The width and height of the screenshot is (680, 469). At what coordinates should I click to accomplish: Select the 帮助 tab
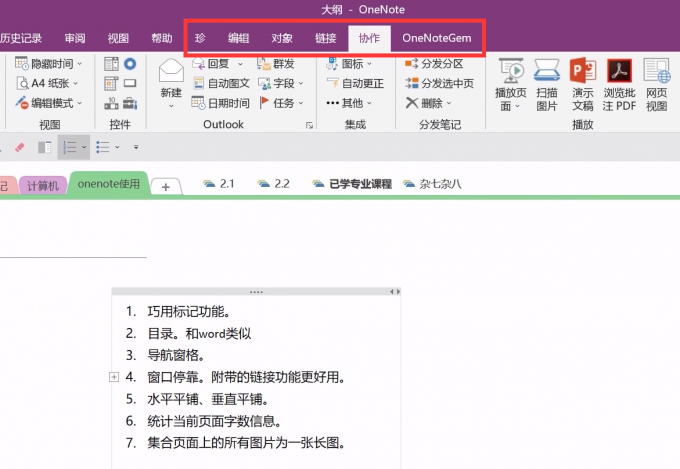162,38
